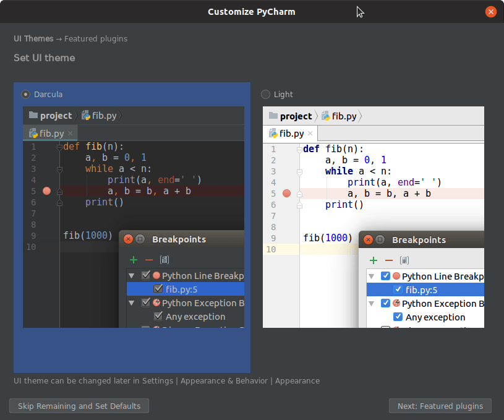Select fib.py:5 row text in Light preview
The width and height of the screenshot is (504, 420).
pyautogui.click(x=421, y=290)
